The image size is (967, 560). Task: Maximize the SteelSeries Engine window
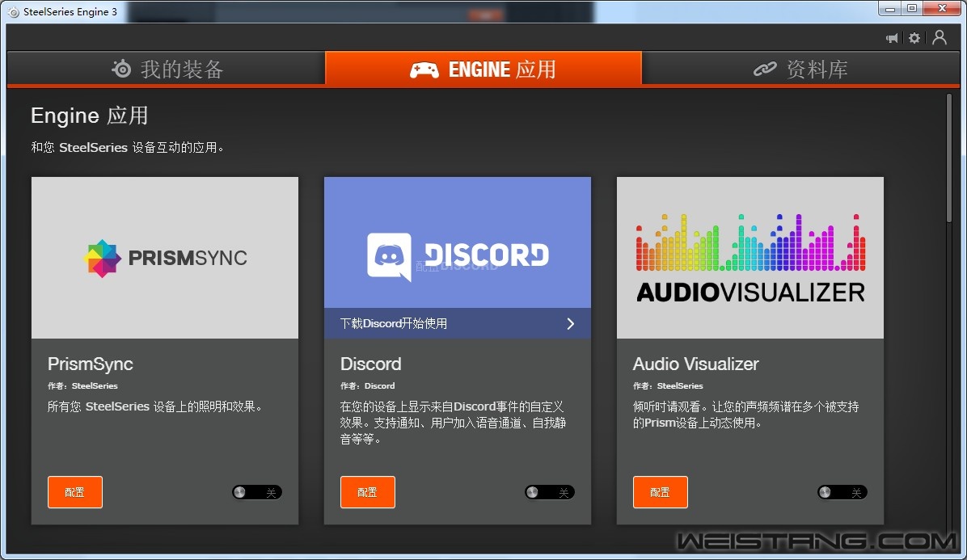(x=912, y=9)
